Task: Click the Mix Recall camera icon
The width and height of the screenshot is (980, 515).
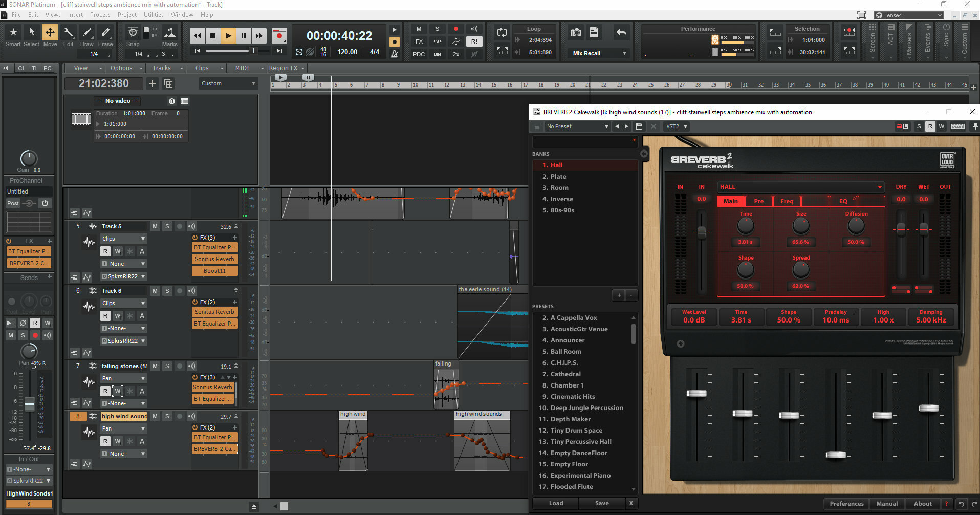Action: click(x=576, y=33)
